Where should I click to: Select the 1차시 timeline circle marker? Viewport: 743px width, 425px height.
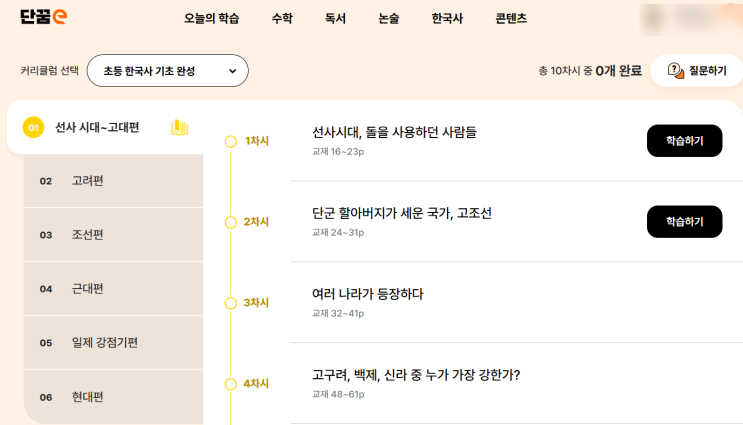(231, 141)
